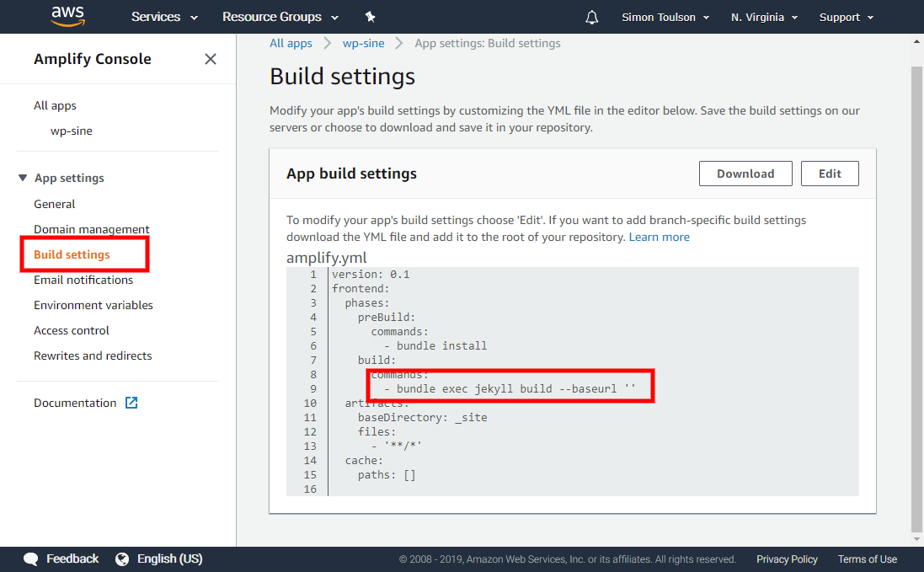924x572 pixels.
Task: Open the Simon Toulson account menu
Action: click(665, 17)
